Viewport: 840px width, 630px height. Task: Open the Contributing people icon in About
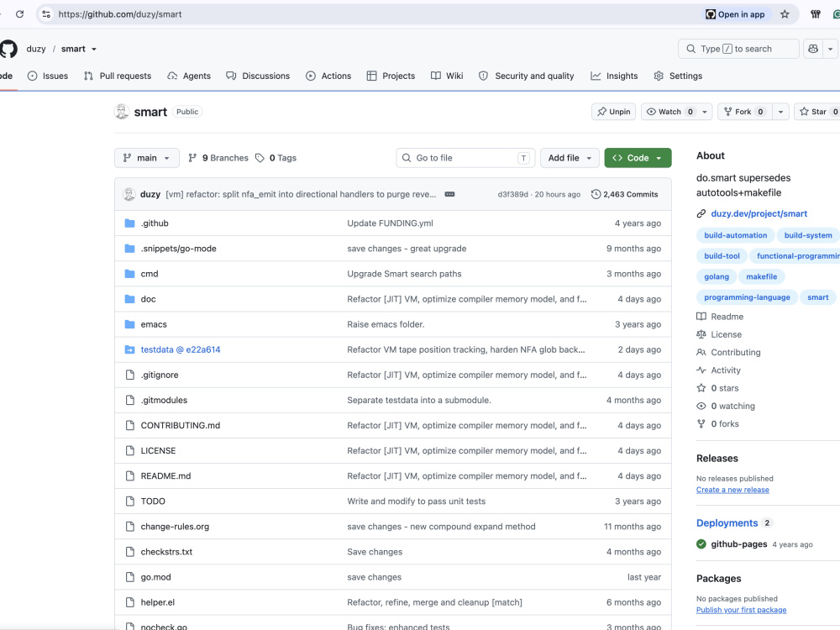(x=701, y=353)
